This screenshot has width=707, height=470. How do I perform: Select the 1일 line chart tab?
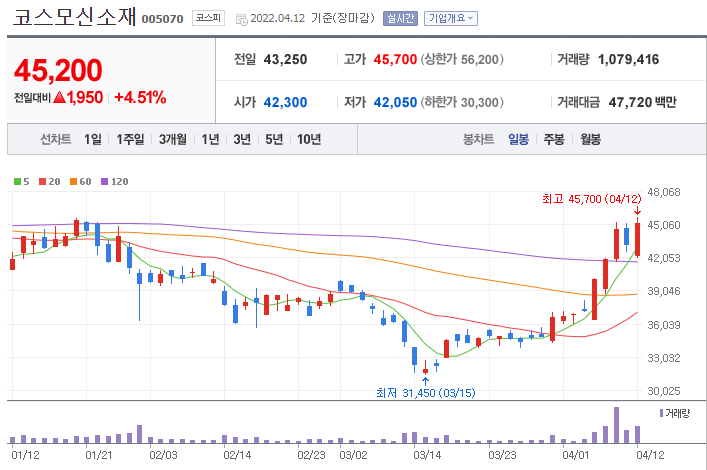tap(93, 139)
